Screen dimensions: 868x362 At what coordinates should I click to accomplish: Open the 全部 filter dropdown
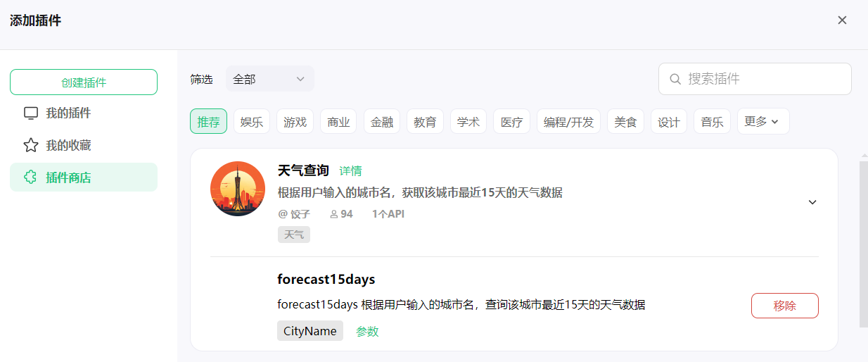[270, 79]
